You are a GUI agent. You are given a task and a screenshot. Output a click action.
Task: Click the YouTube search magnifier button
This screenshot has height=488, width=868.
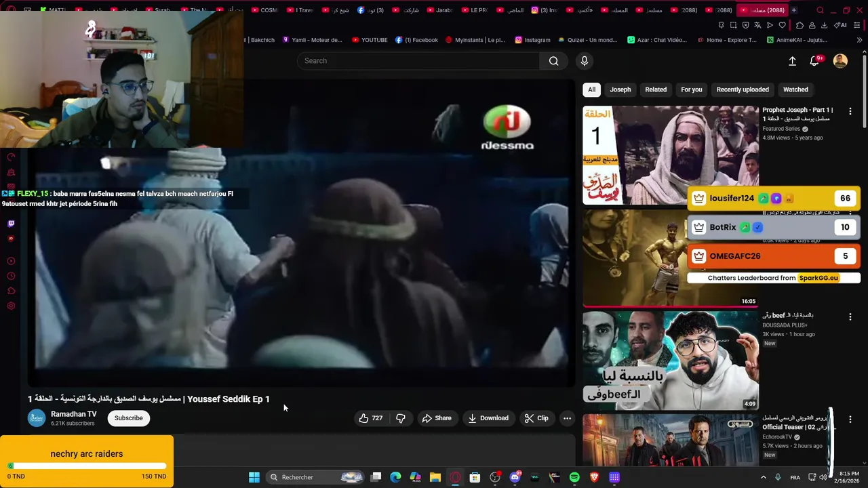tap(553, 61)
